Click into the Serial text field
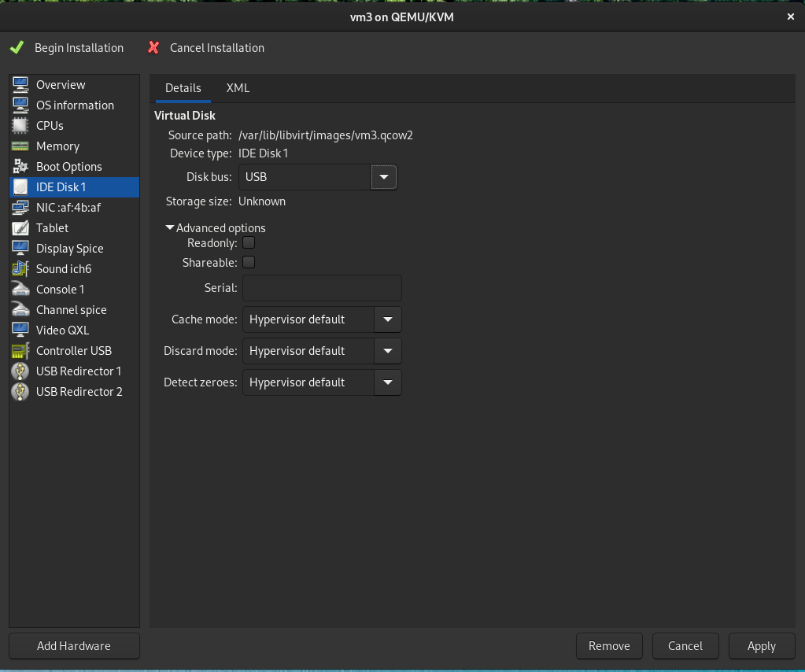The image size is (805, 672). click(322, 288)
